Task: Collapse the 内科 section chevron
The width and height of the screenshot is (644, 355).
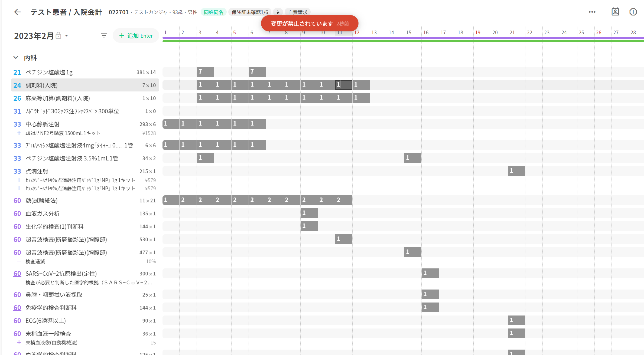Action: pyautogui.click(x=16, y=57)
